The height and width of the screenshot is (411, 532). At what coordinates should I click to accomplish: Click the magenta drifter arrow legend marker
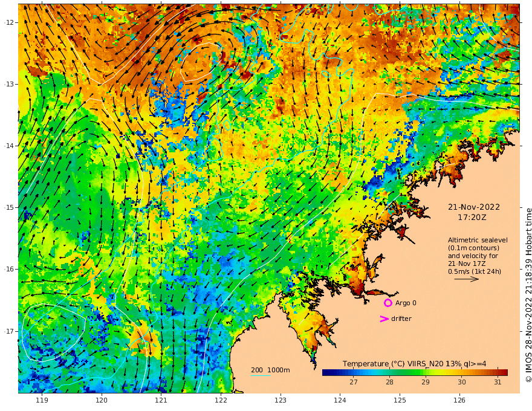coord(384,319)
